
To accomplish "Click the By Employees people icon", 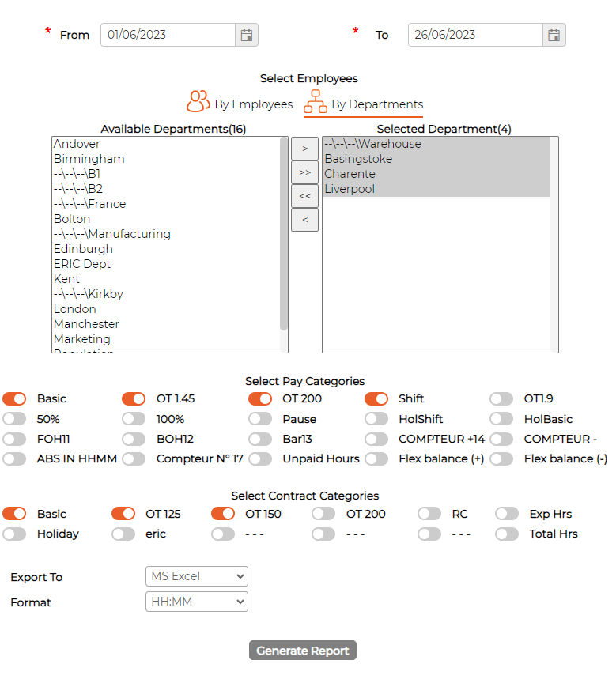I will (198, 101).
